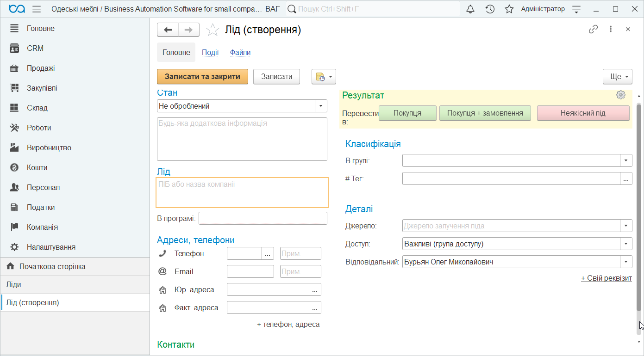
Task: Open the Виробництво section
Action: (x=75, y=147)
